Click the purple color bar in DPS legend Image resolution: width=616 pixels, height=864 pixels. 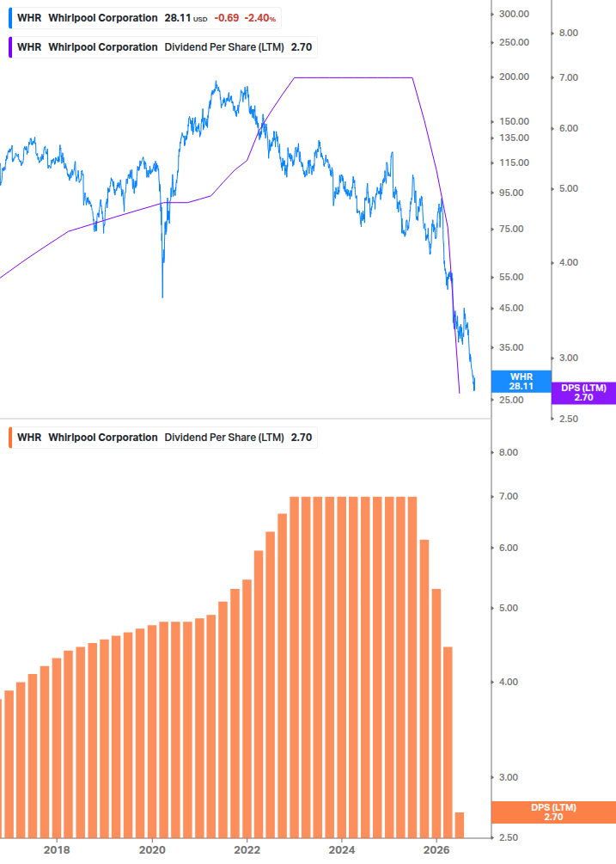10,47
